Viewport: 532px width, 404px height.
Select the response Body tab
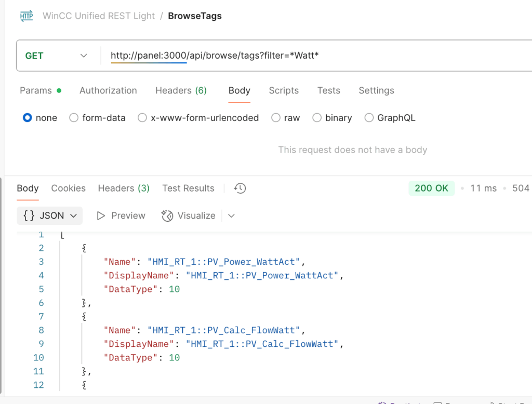coord(28,188)
